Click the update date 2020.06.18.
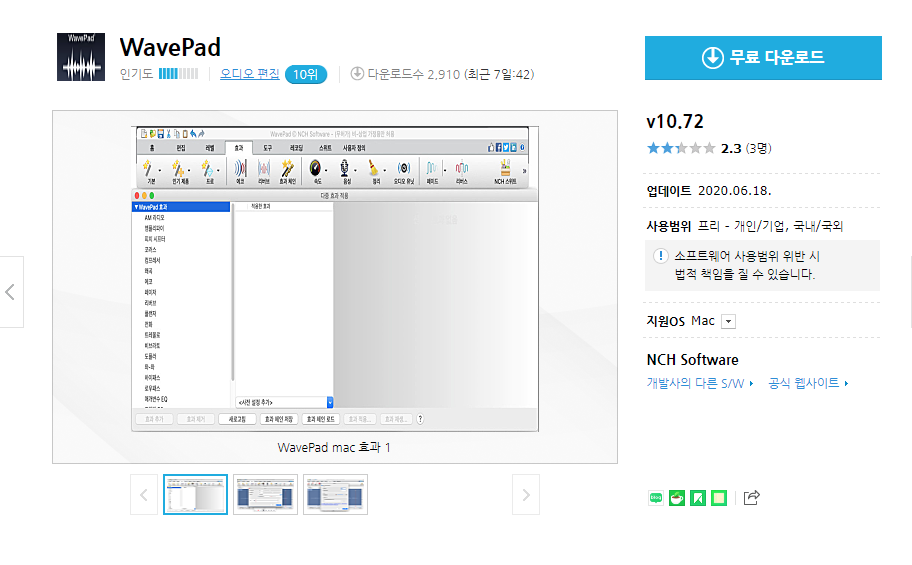This screenshot has width=912, height=565. 735,191
